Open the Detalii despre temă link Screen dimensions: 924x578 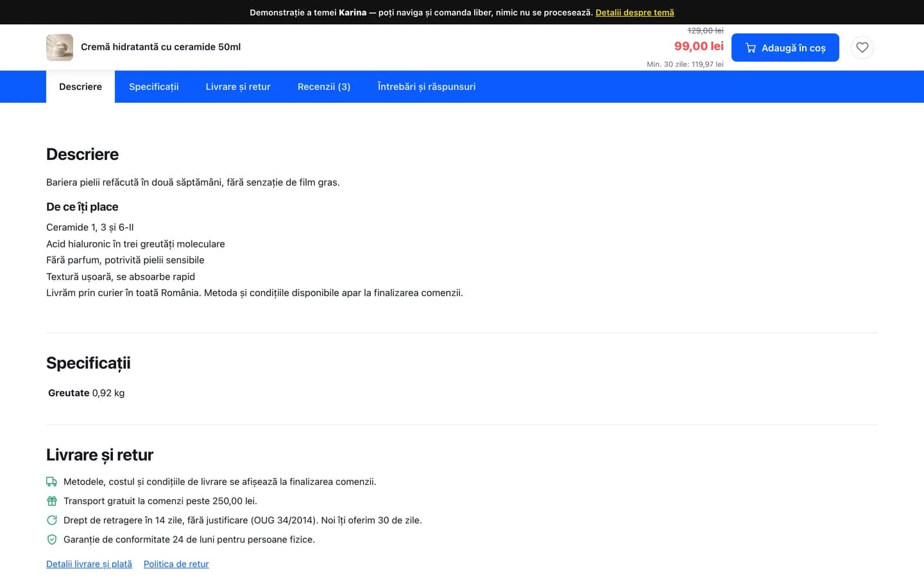pyautogui.click(x=635, y=12)
